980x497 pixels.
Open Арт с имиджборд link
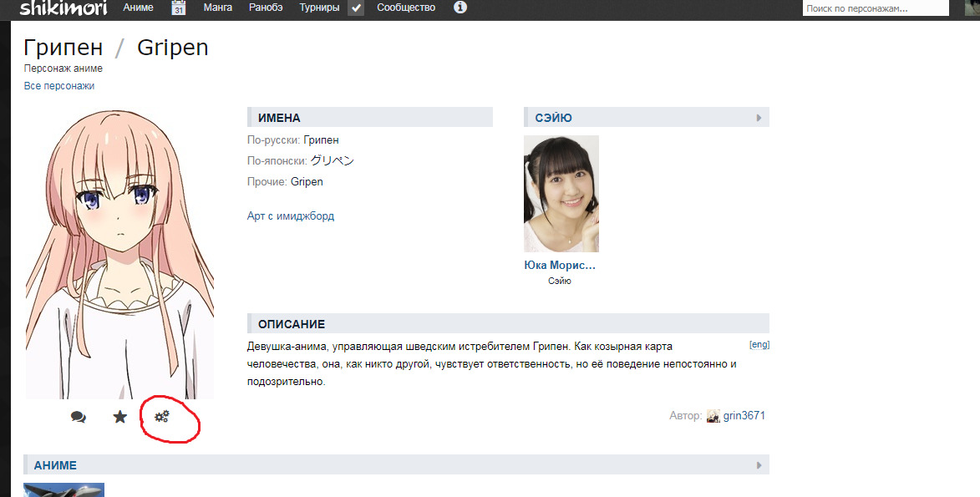pyautogui.click(x=291, y=216)
